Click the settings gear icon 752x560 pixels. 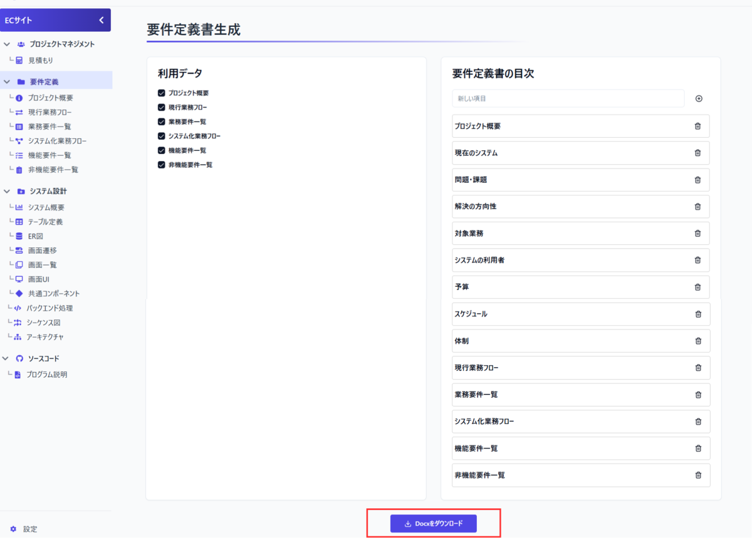coord(13,529)
